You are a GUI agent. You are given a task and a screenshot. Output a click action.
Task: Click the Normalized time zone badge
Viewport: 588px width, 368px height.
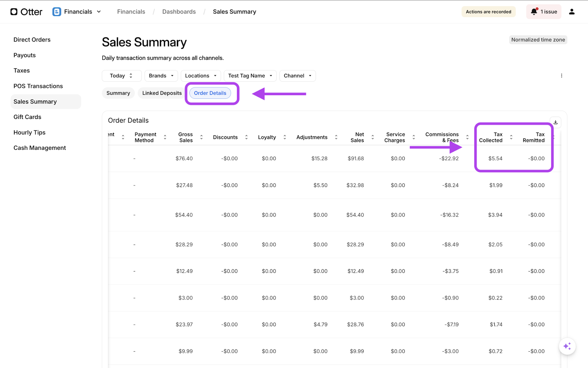[x=538, y=40]
